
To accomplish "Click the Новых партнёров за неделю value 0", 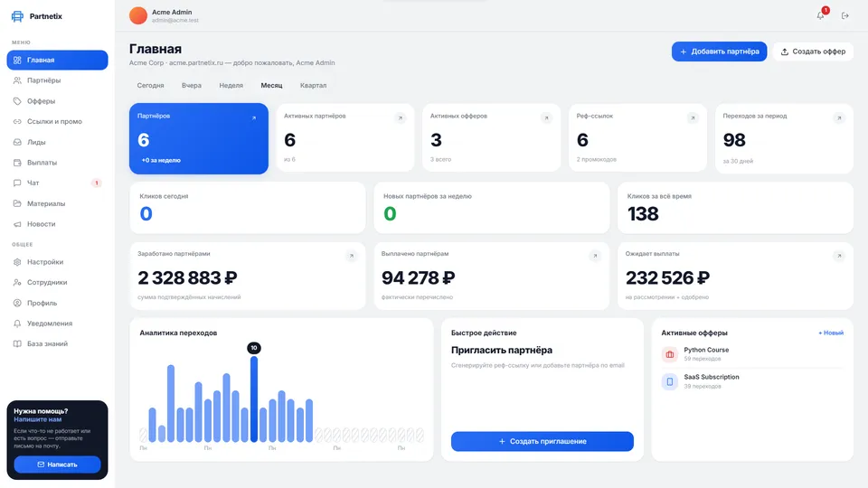I will [x=390, y=213].
